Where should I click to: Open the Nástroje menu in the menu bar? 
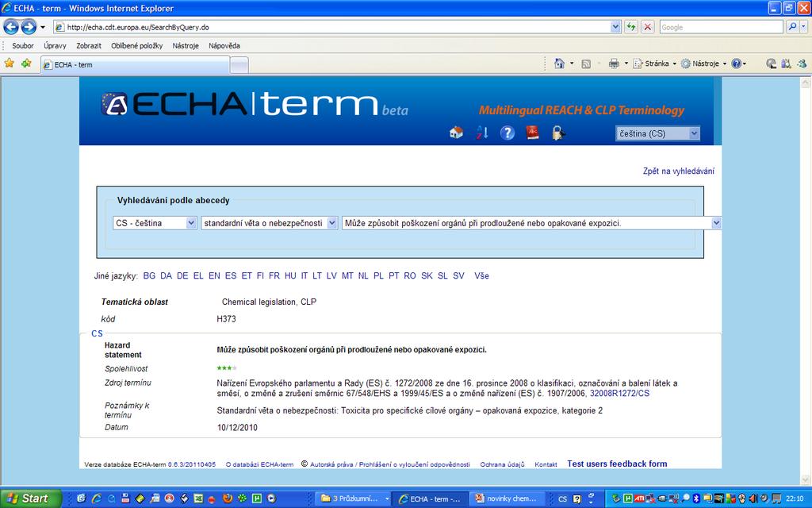tap(186, 45)
